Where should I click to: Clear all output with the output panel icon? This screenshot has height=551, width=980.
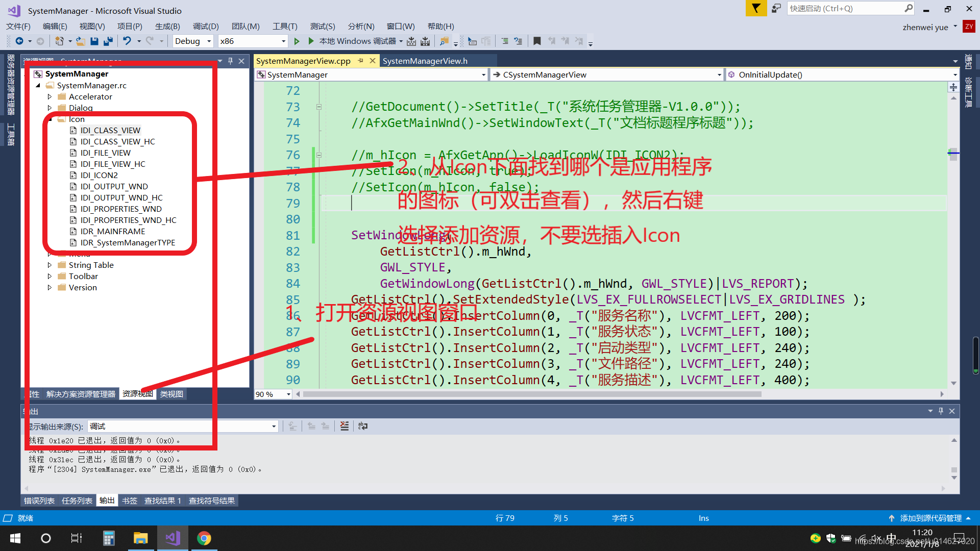(345, 426)
